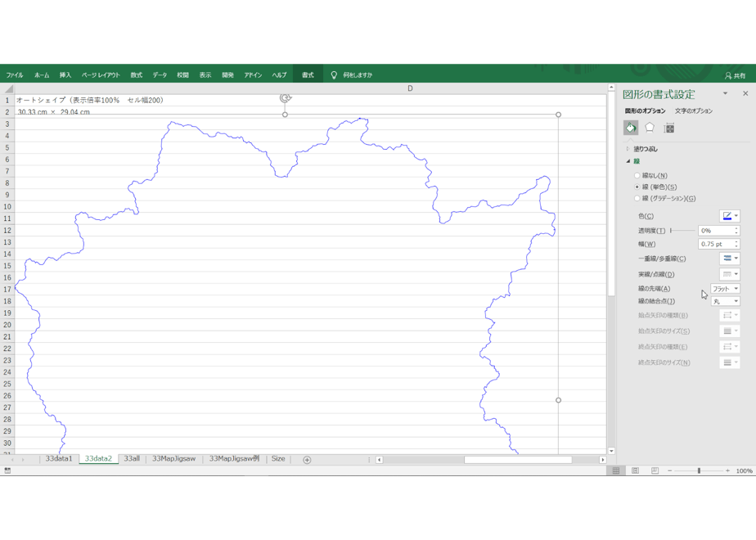
Task: Click the shape rotation handle icon
Action: click(x=285, y=98)
